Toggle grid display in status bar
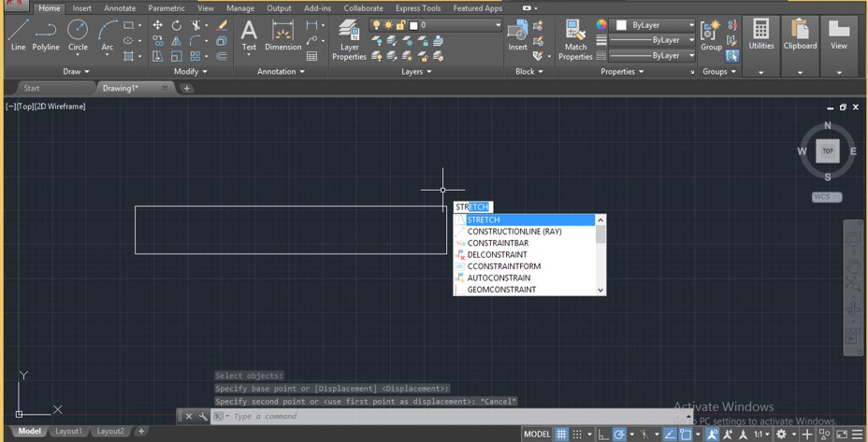This screenshot has width=868, height=442. (x=561, y=435)
